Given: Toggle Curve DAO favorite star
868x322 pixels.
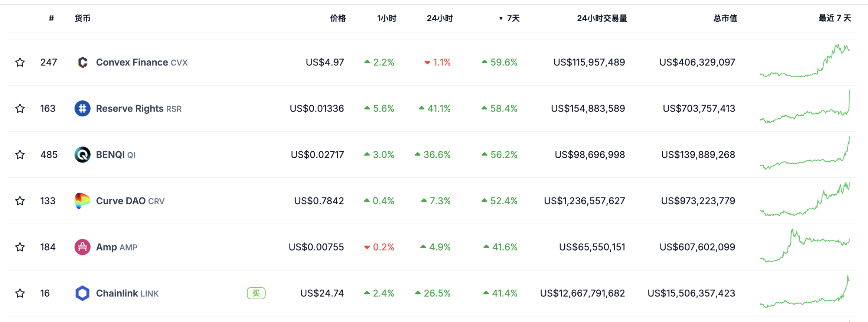Looking at the screenshot, I should click(20, 200).
